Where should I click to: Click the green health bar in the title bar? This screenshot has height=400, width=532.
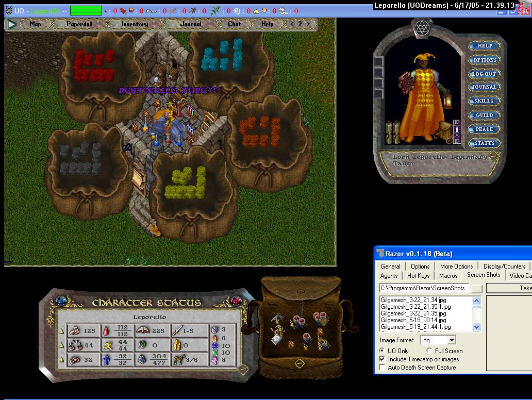coord(86,10)
